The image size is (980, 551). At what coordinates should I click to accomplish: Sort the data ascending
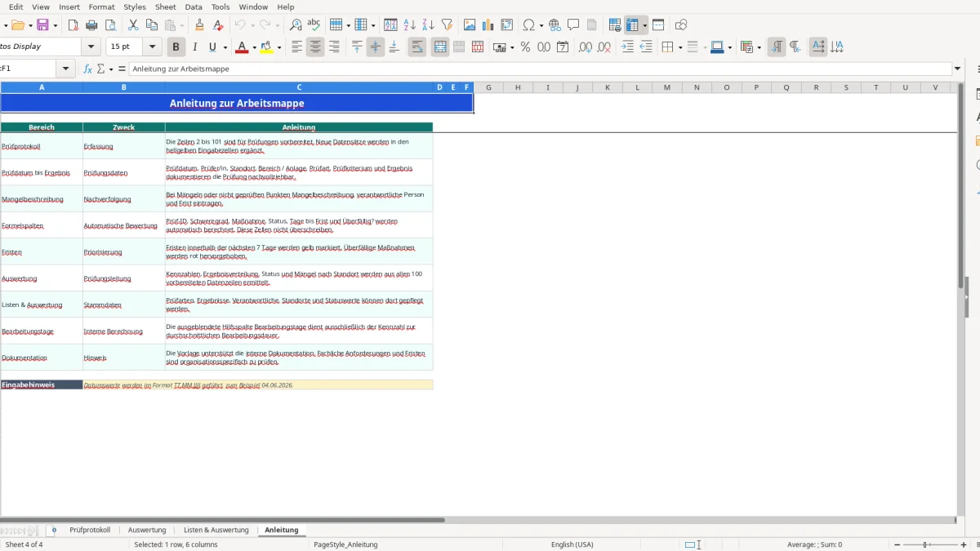pos(410,25)
